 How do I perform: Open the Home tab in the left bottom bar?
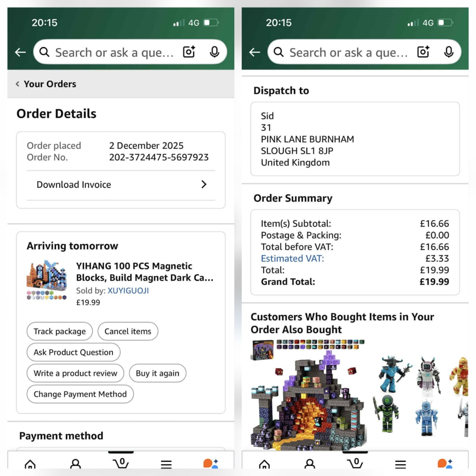pyautogui.click(x=30, y=464)
